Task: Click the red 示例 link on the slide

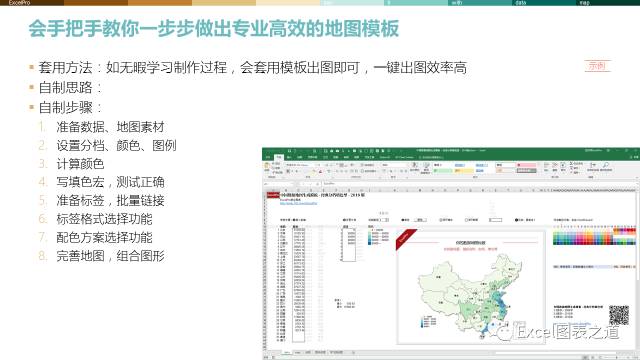Action: coord(597,65)
